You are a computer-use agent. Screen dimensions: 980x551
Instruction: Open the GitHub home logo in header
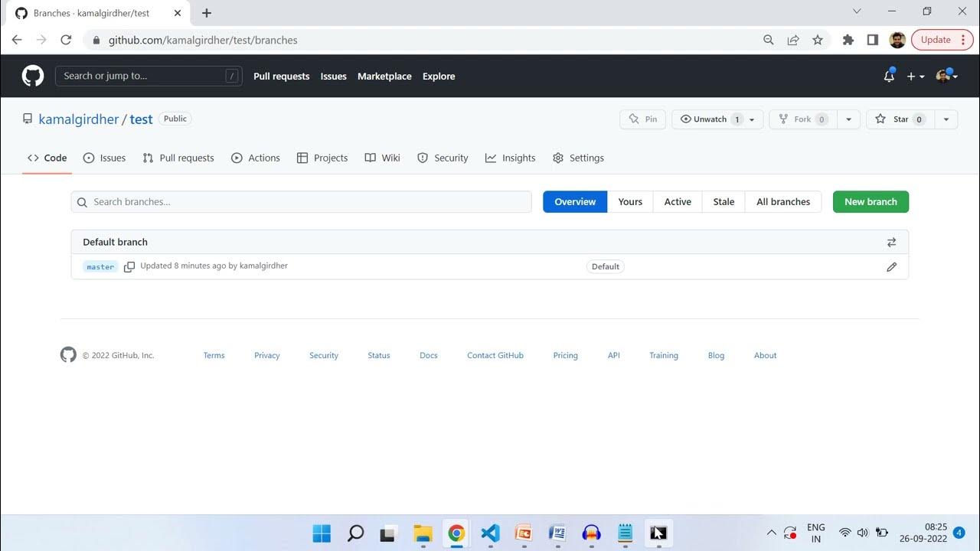(x=33, y=76)
